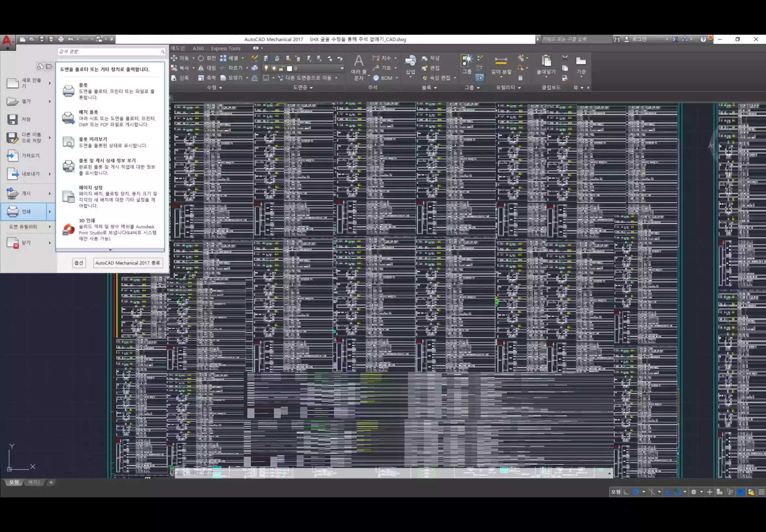This screenshot has width=766, height=532.
Task: Toggle object snap in status bar
Action: (677, 492)
